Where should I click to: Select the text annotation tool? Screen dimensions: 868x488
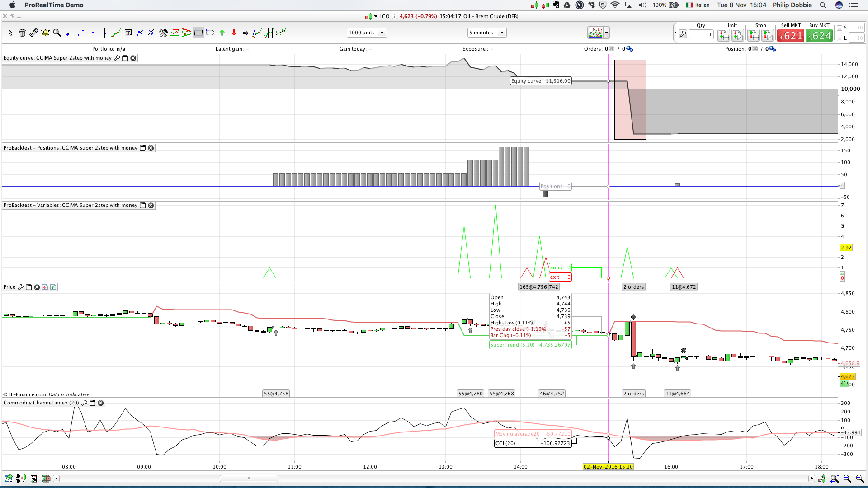pos(128,33)
